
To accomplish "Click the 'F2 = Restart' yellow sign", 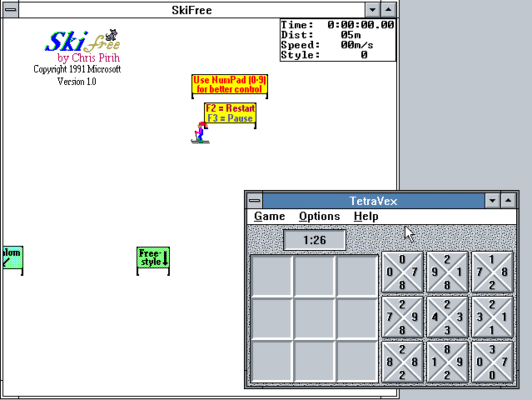I will point(230,116).
